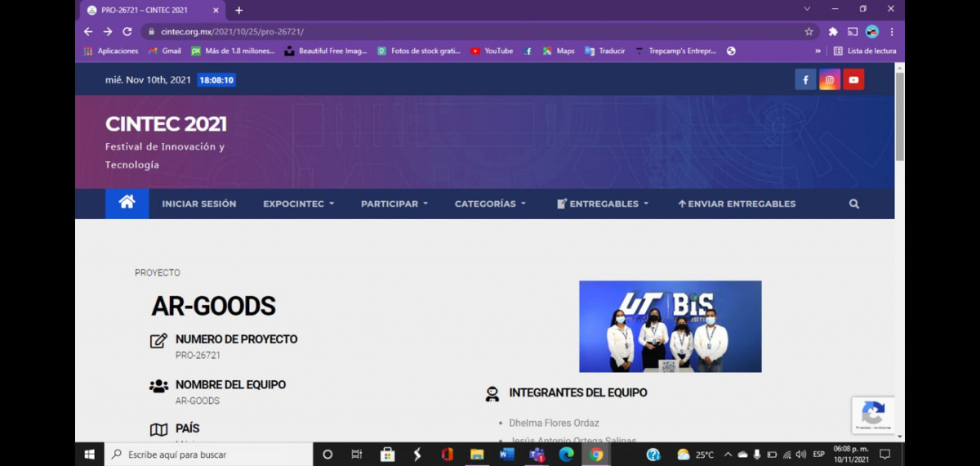Open the Aplicaciones bookmark
This screenshot has width=980, height=466.
(x=111, y=51)
